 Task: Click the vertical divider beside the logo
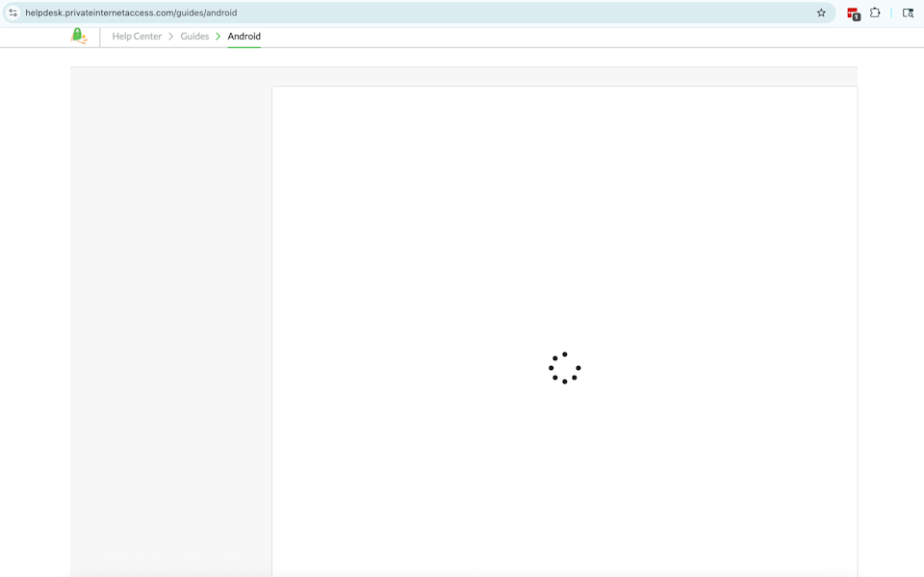(100, 37)
